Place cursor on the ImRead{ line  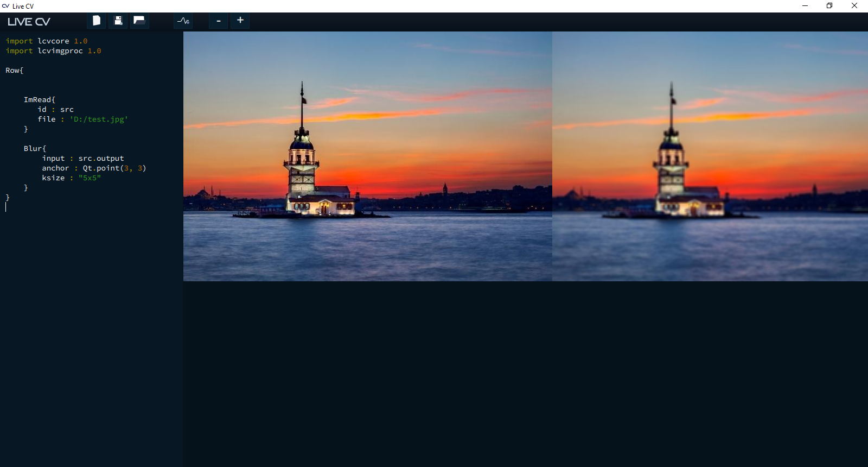click(x=39, y=100)
